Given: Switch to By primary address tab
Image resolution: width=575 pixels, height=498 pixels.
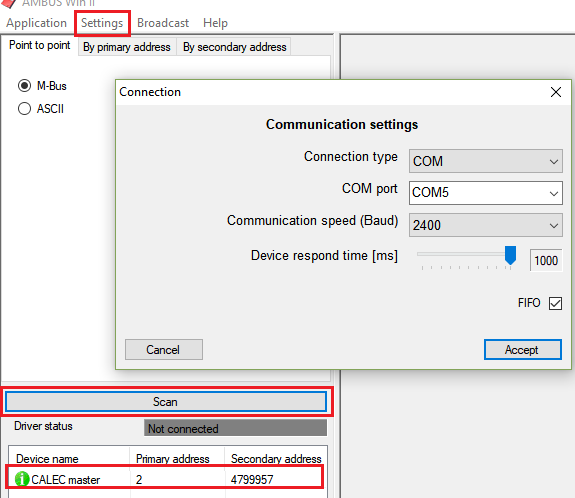Looking at the screenshot, I should 127,47.
